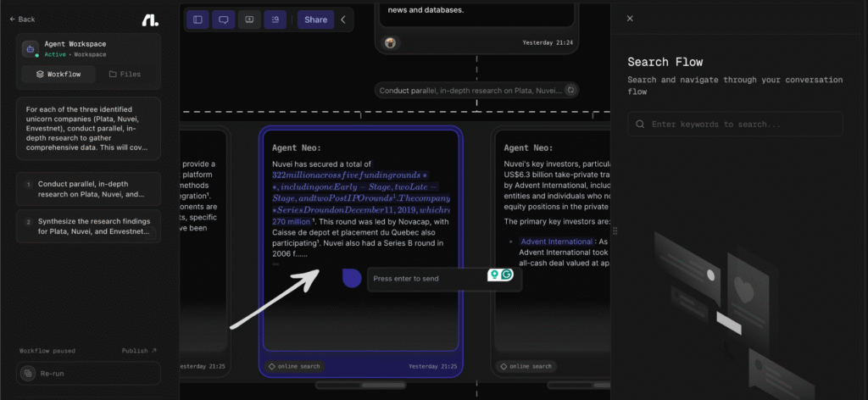This screenshot has height=400, width=868.
Task: Click 'online search' tag on selected Nuvei card
Action: pos(293,366)
